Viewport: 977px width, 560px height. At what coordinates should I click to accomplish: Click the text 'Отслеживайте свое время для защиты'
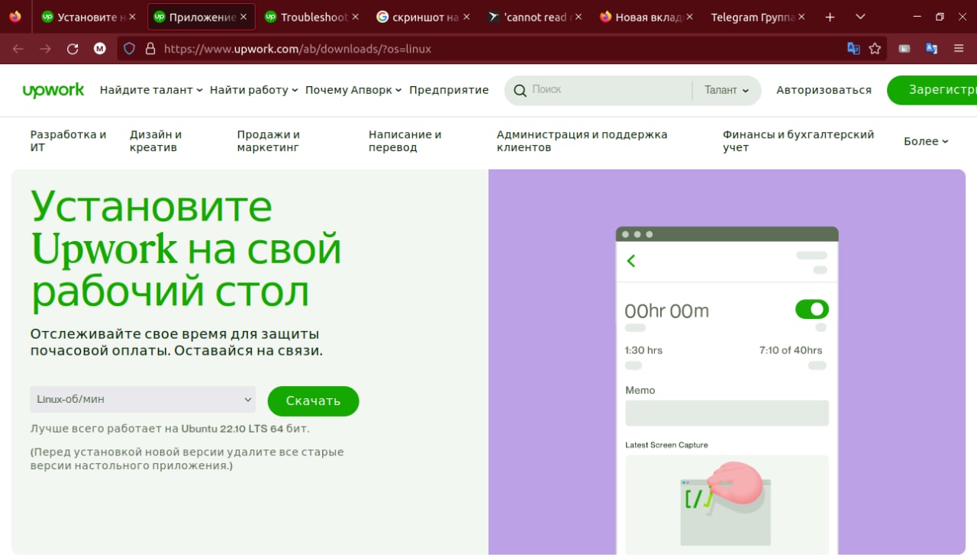point(175,334)
